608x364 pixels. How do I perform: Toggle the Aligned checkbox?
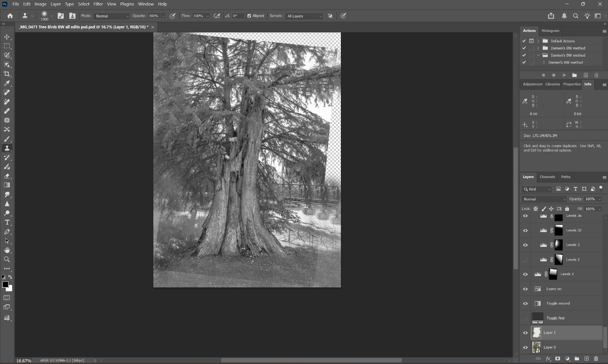249,16
